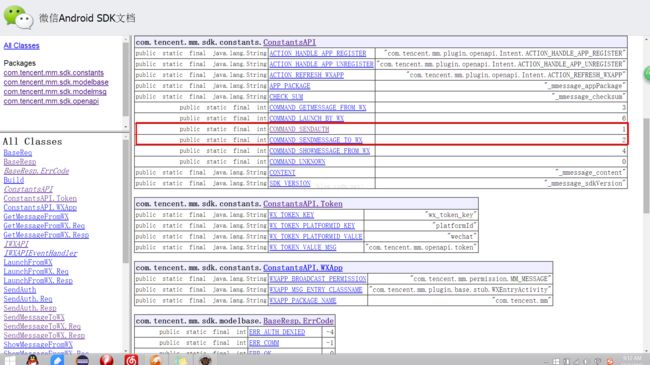
Task: Open QQ penguin icon in taskbar
Action: pyautogui.click(x=32, y=360)
